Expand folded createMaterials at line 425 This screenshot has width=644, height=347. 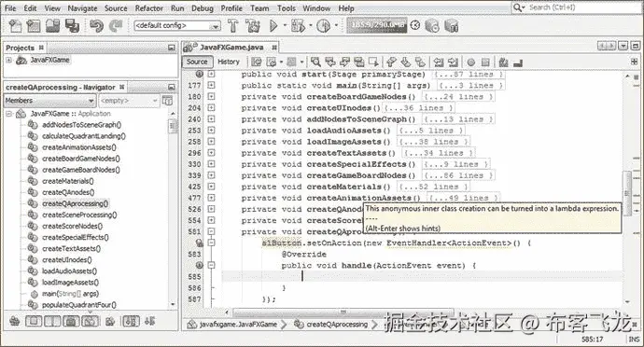[x=211, y=187]
